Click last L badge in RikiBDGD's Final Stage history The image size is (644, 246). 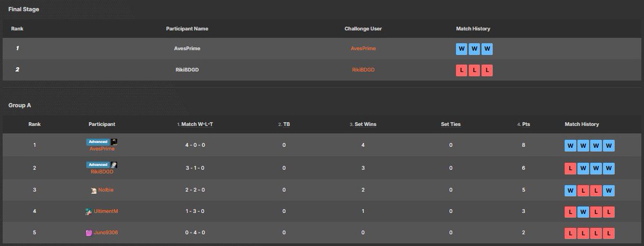tap(487, 70)
